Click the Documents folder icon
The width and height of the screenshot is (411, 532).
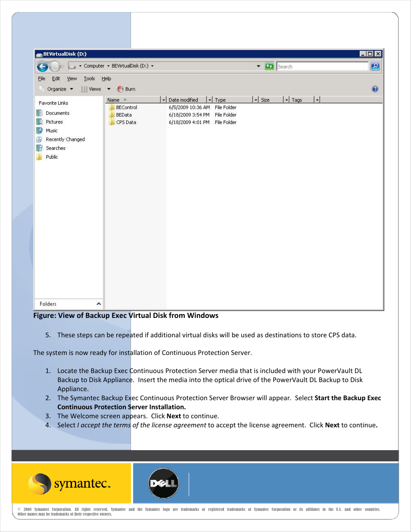40,113
